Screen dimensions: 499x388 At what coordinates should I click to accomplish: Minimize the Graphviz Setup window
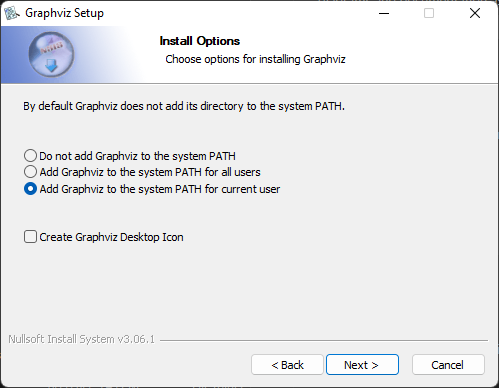click(384, 13)
